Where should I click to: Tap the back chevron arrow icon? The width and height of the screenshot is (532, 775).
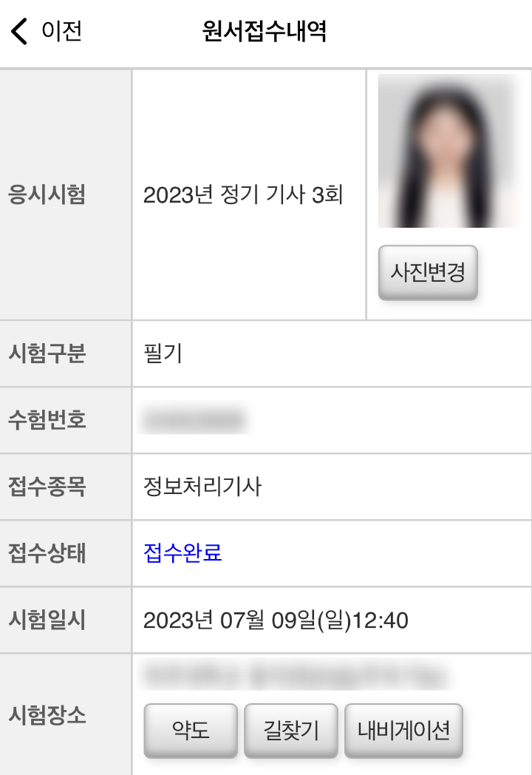coord(19,31)
